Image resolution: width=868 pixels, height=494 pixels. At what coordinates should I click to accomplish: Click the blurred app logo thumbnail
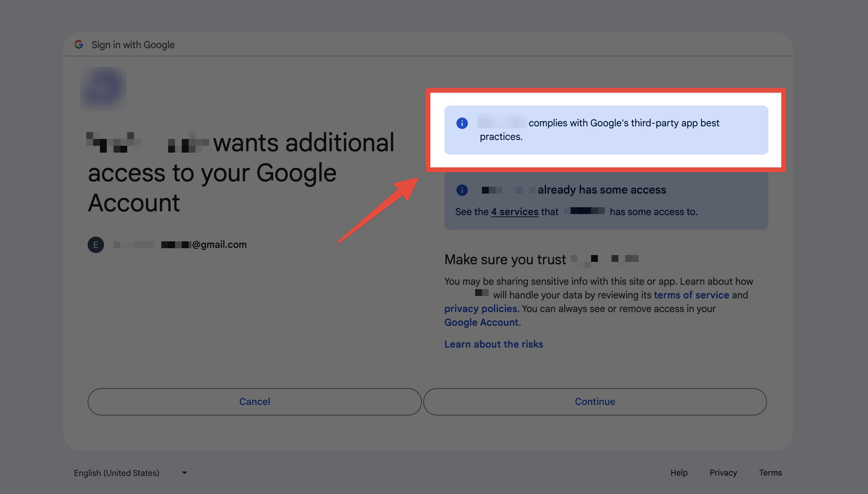(x=103, y=89)
